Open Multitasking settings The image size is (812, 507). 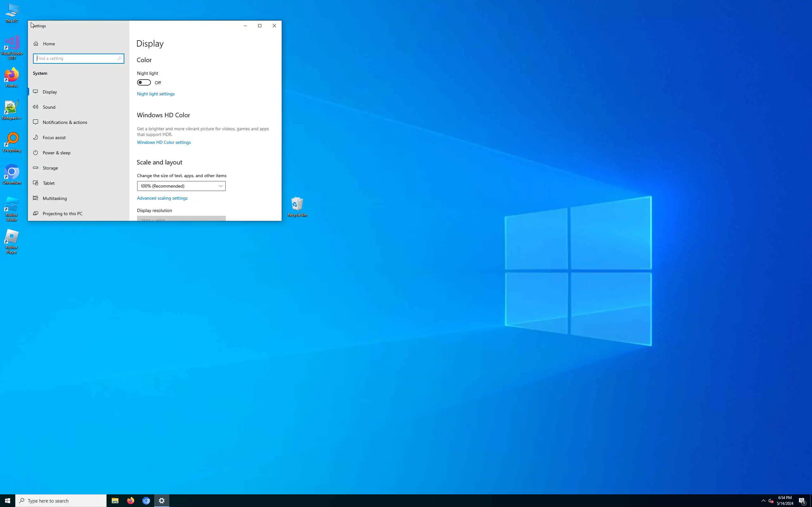[55, 198]
